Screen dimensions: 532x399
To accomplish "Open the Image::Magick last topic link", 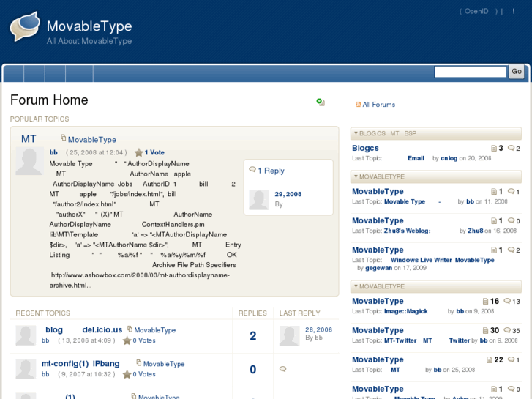I will tap(406, 311).
